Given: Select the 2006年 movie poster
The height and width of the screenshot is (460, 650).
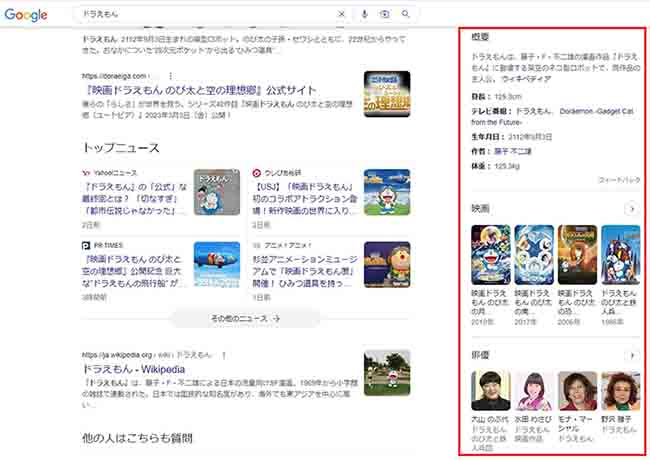Looking at the screenshot, I should 577,255.
